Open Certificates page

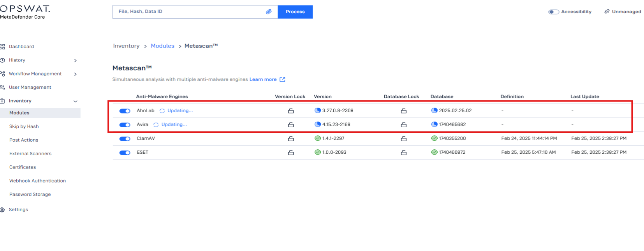pyautogui.click(x=23, y=167)
